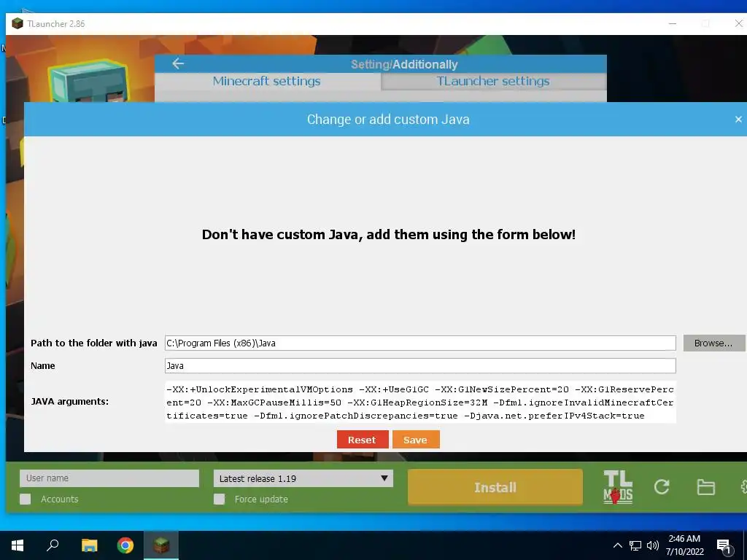
Task: Click the orange Save button
Action: (415, 440)
